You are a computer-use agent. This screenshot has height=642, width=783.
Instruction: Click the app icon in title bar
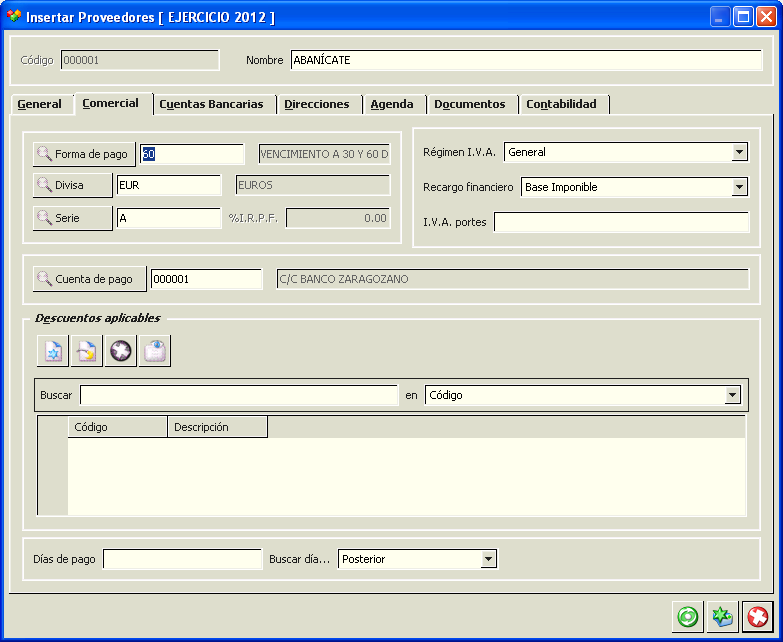pos(13,16)
